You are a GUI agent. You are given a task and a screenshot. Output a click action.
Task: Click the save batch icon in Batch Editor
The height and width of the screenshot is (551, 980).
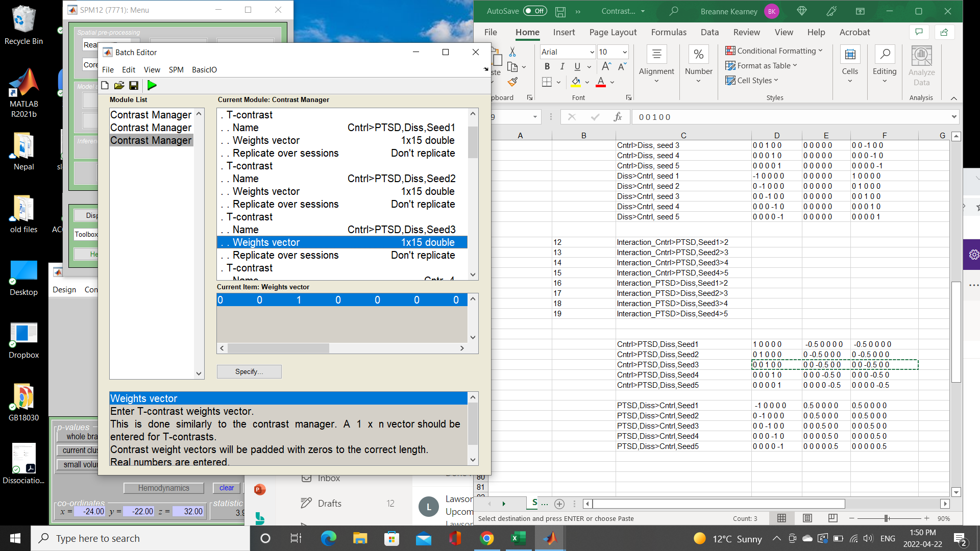[x=134, y=85]
